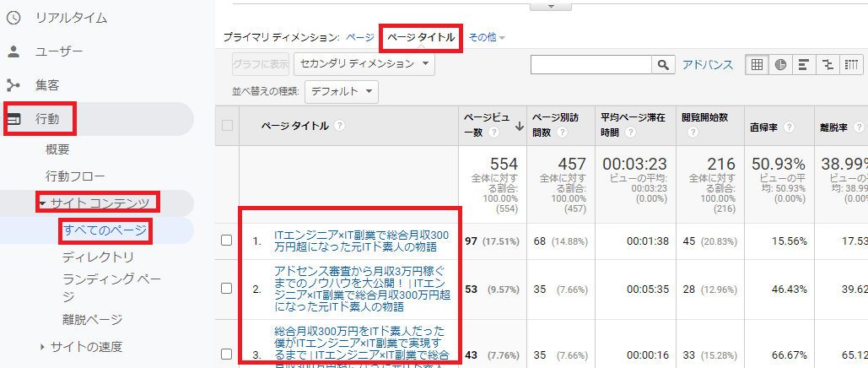Check the checkbox for row 1

pyautogui.click(x=226, y=241)
